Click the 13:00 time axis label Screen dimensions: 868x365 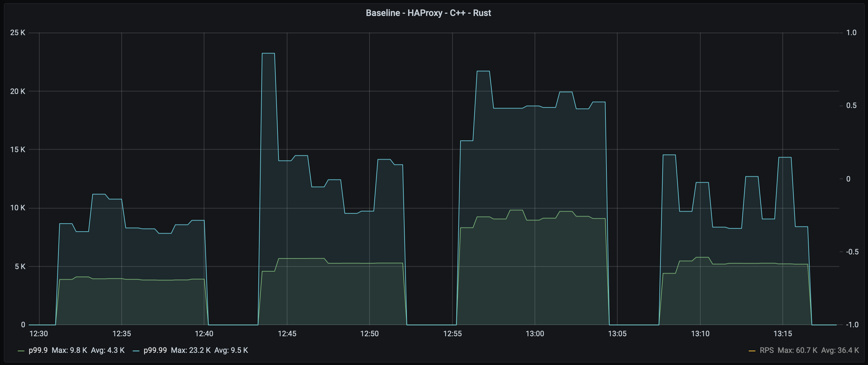pos(535,334)
